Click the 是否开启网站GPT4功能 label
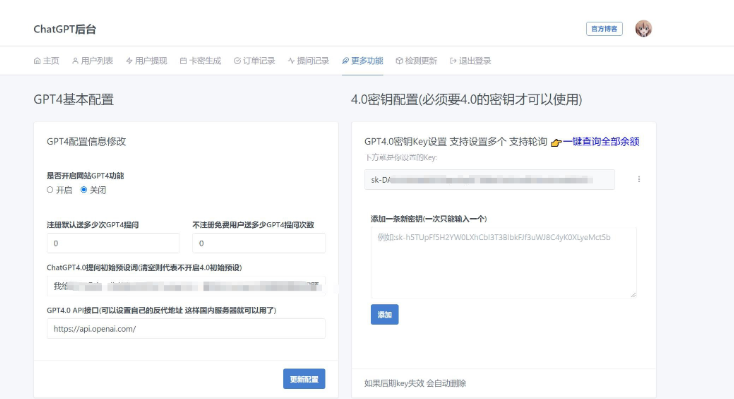This screenshot has width=734, height=399. [x=85, y=176]
